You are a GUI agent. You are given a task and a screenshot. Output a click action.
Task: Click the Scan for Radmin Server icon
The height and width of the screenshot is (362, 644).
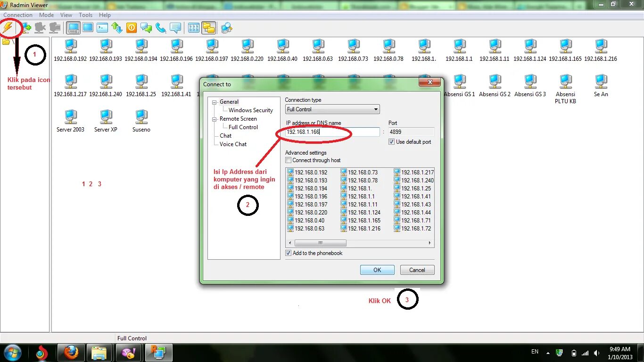click(227, 28)
